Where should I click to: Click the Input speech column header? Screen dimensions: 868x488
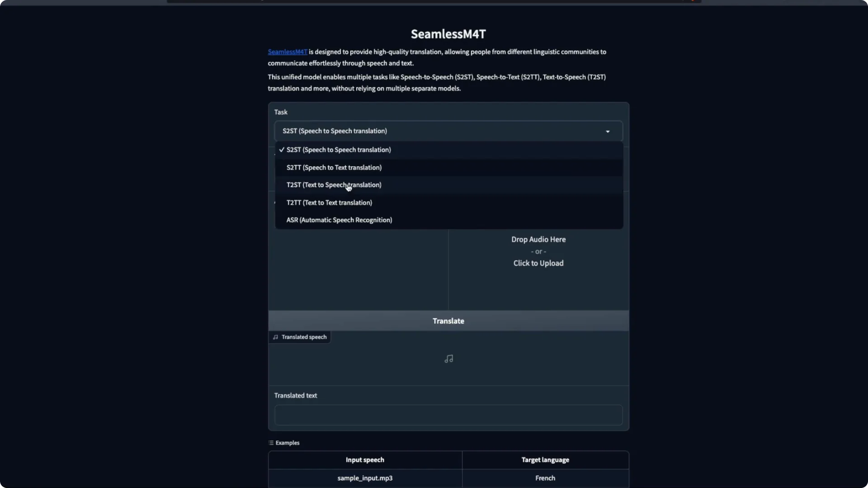(365, 460)
